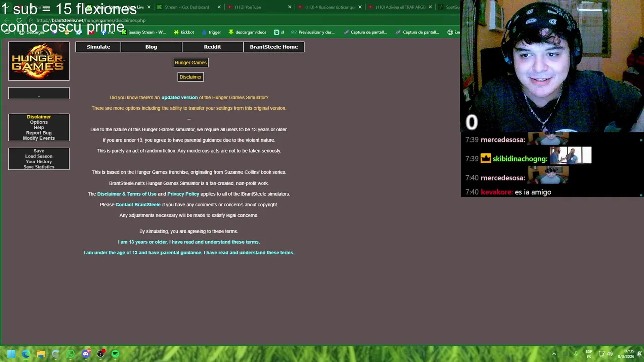Launch Microsoft Edge from the taskbar
The height and width of the screenshot is (362, 644).
[26, 354]
